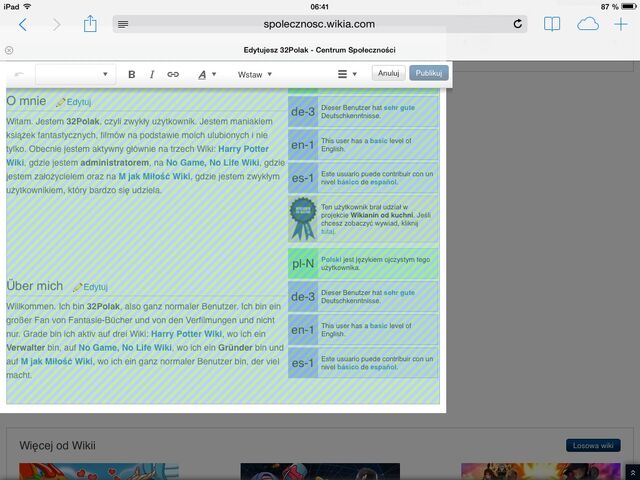Tap the battery indicator in status bar
Image resolution: width=640 pixels, height=480 pixels.
click(x=629, y=7)
